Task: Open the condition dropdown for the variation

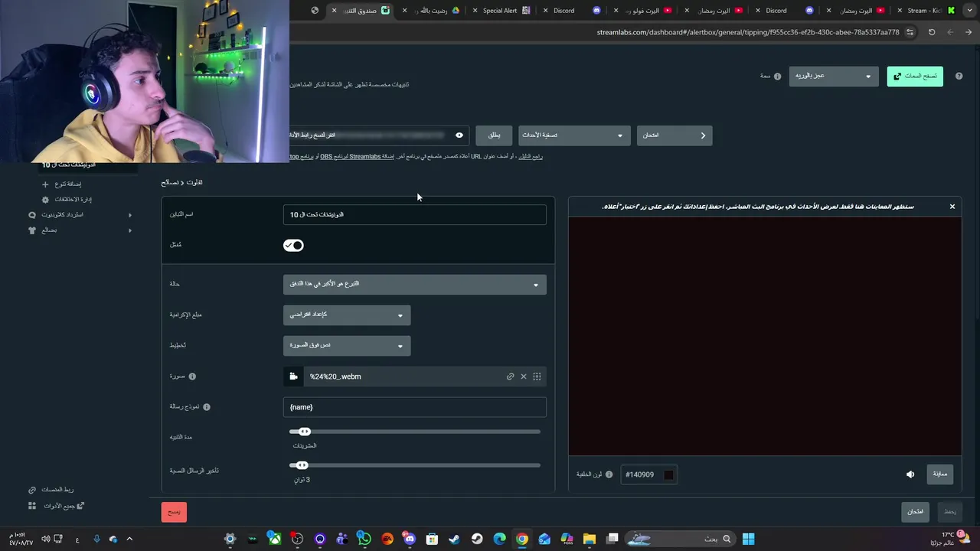Action: pyautogui.click(x=414, y=285)
